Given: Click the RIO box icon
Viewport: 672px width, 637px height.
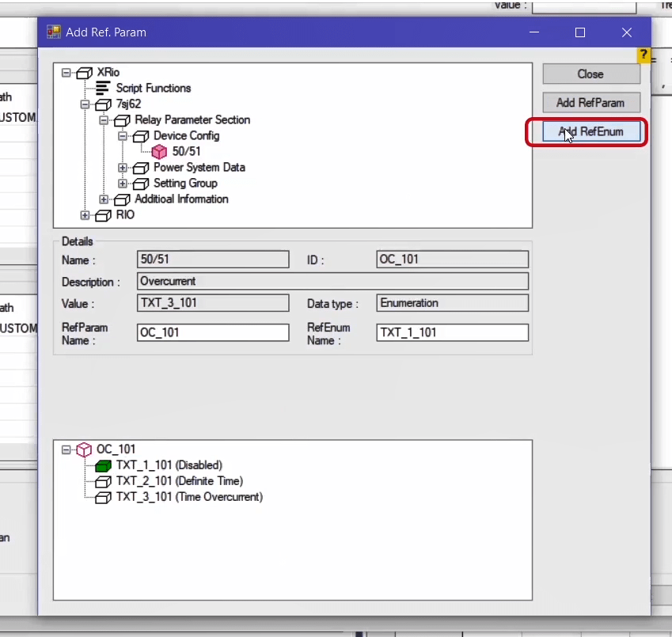Looking at the screenshot, I should tap(104, 215).
